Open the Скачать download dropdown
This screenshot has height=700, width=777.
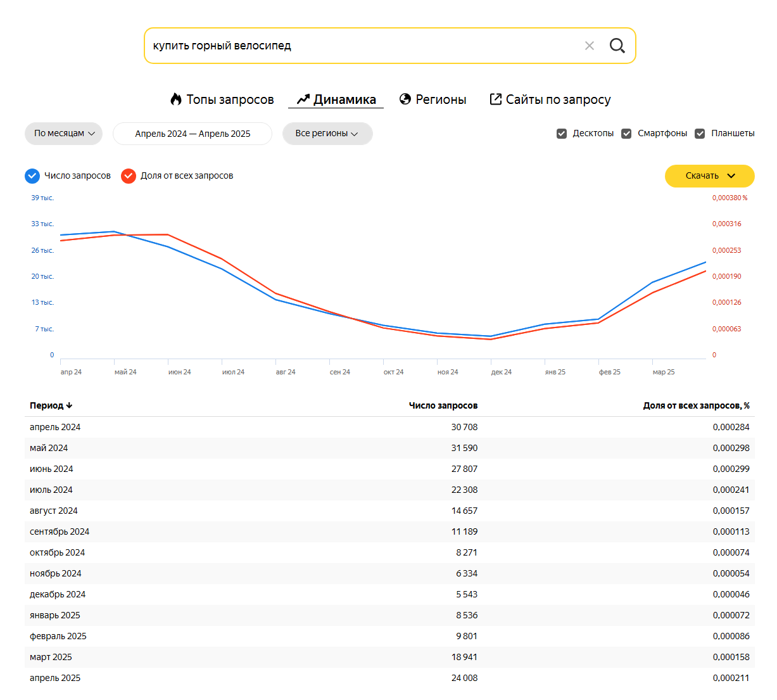click(709, 176)
